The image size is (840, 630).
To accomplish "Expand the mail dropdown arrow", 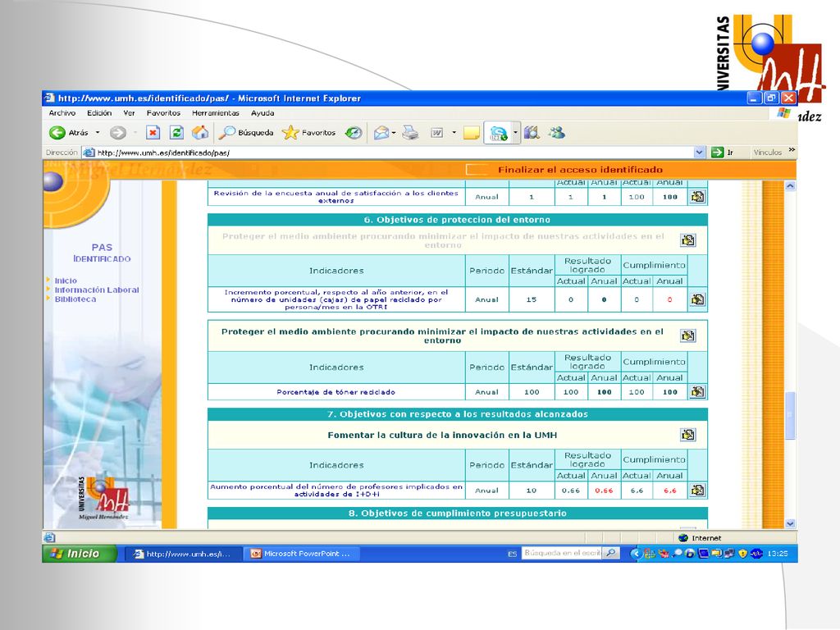I will [394, 132].
